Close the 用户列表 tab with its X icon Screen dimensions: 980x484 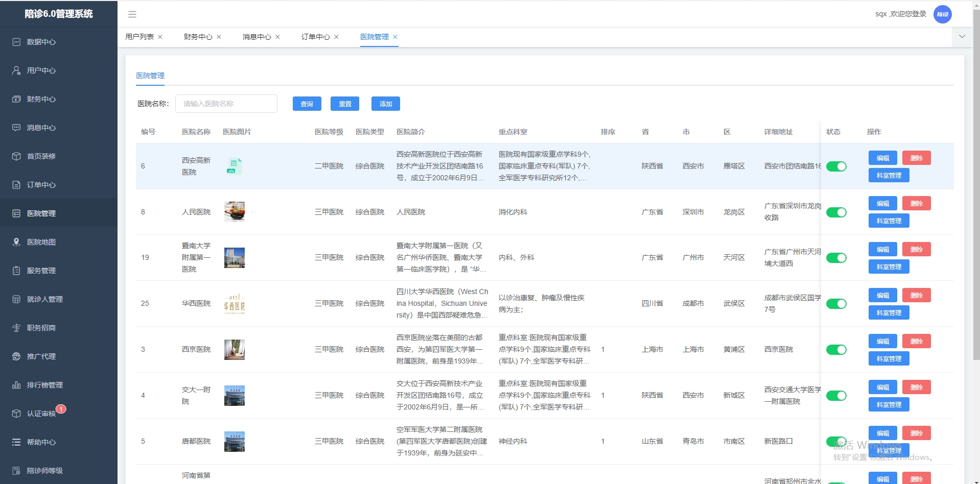point(160,37)
